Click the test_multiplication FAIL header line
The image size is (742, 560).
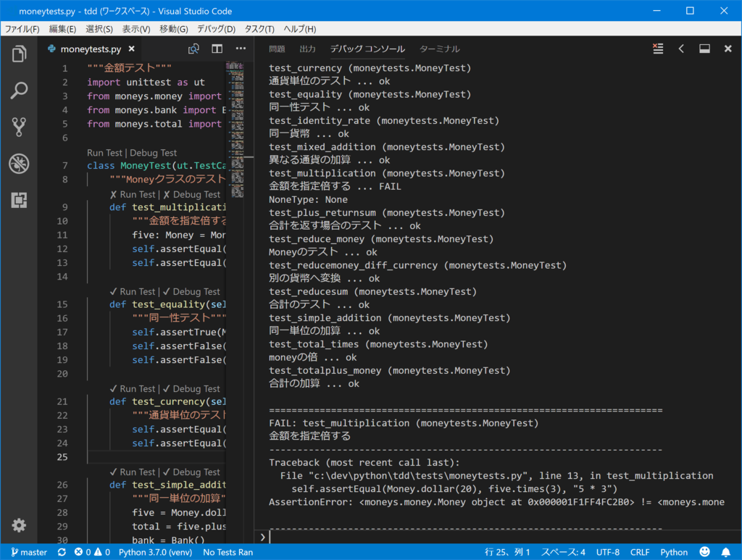(404, 423)
